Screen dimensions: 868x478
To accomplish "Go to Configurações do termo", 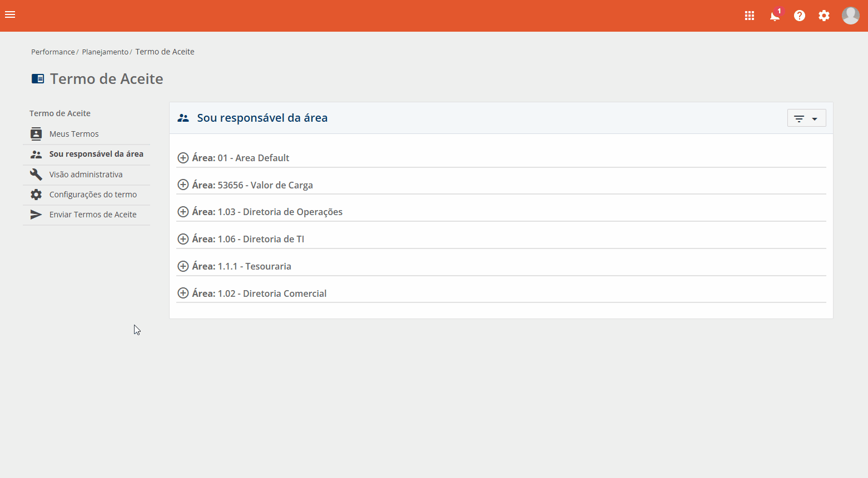I will click(x=93, y=195).
